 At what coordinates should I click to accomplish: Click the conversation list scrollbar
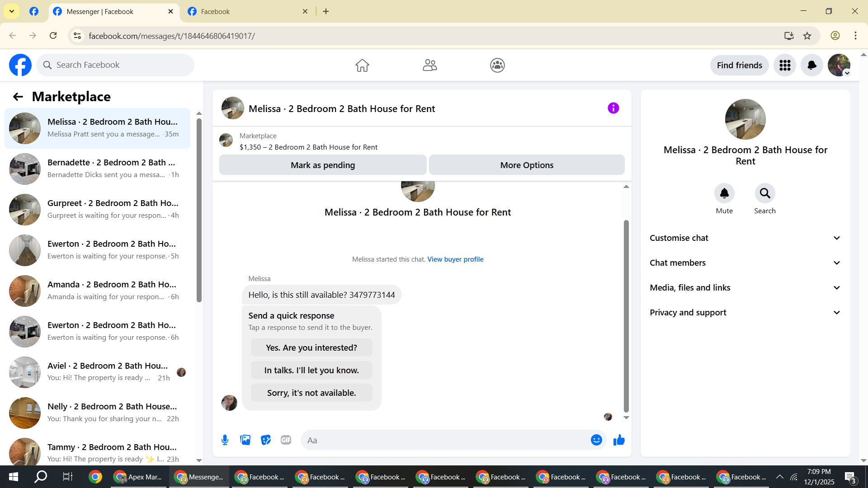(x=199, y=210)
